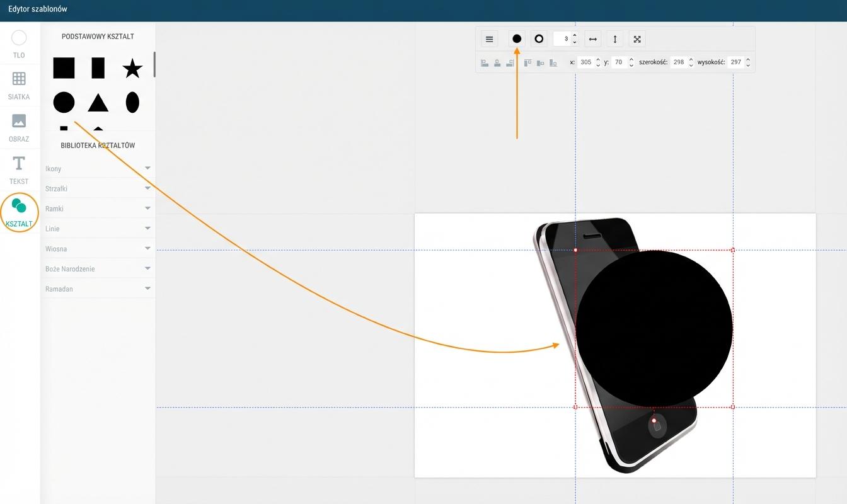The height and width of the screenshot is (504, 847).
Task: Expand the Boże Narodzenie shape library
Action: (98, 269)
